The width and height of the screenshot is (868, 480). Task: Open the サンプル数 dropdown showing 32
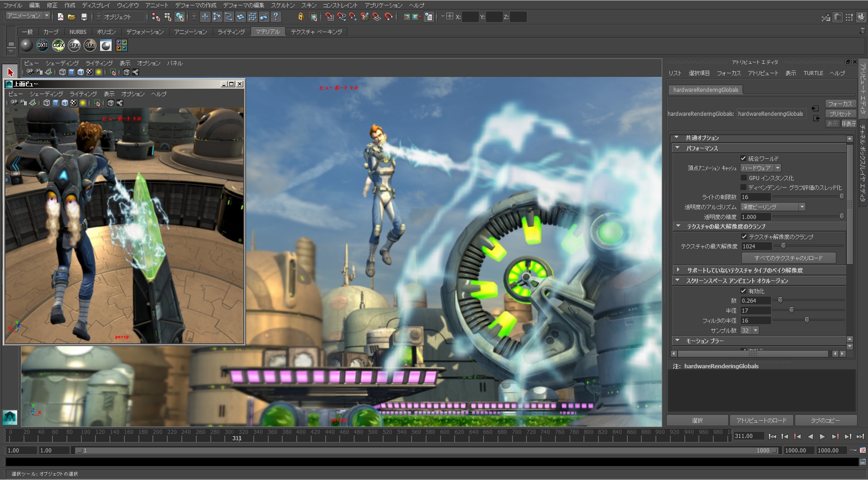coord(749,330)
